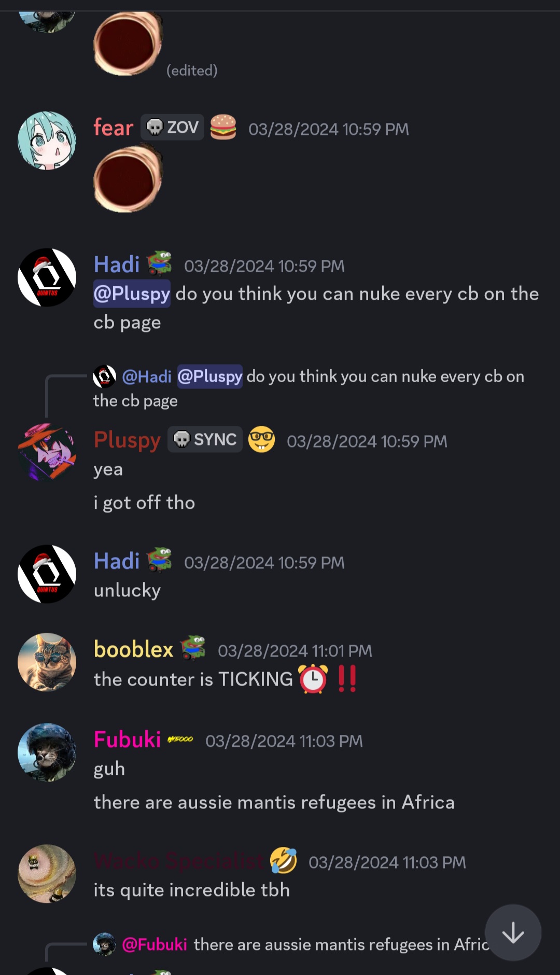Open Hadi's Quintus logo avatar
The width and height of the screenshot is (560, 975).
[47, 277]
